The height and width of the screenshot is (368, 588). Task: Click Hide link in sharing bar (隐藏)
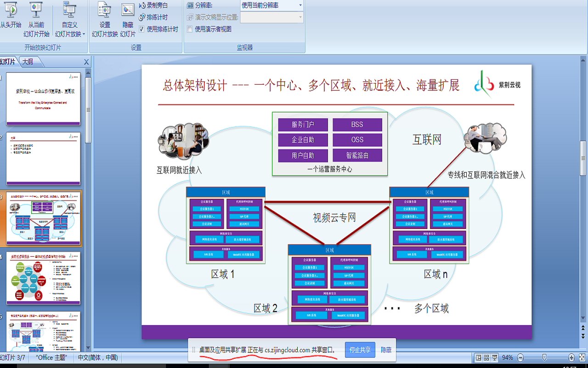386,350
